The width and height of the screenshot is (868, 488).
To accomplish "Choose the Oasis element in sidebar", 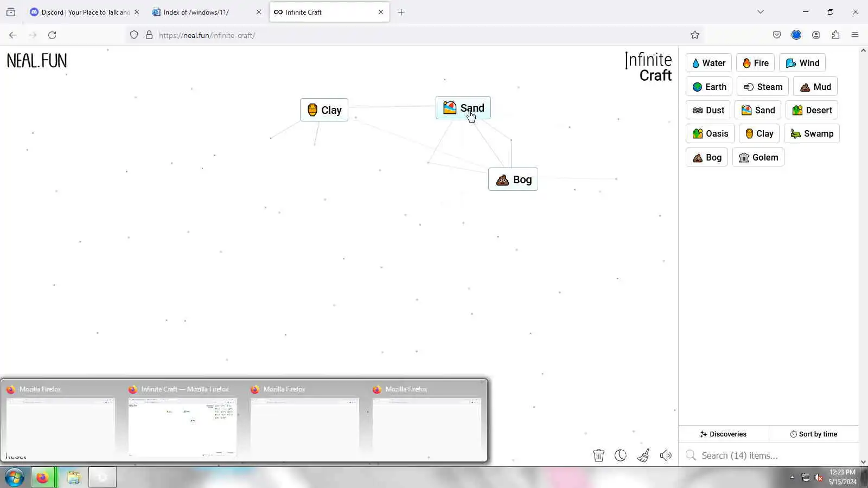I will 710,133.
